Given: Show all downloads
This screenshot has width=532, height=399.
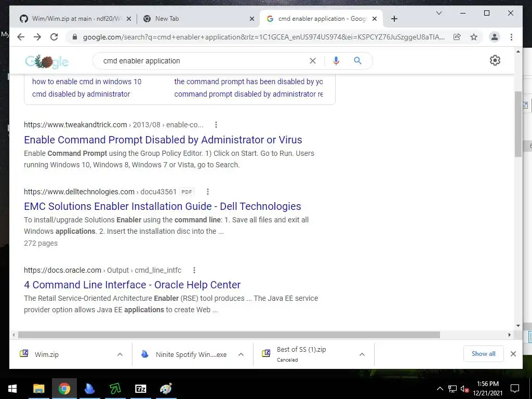Looking at the screenshot, I should pos(484,354).
